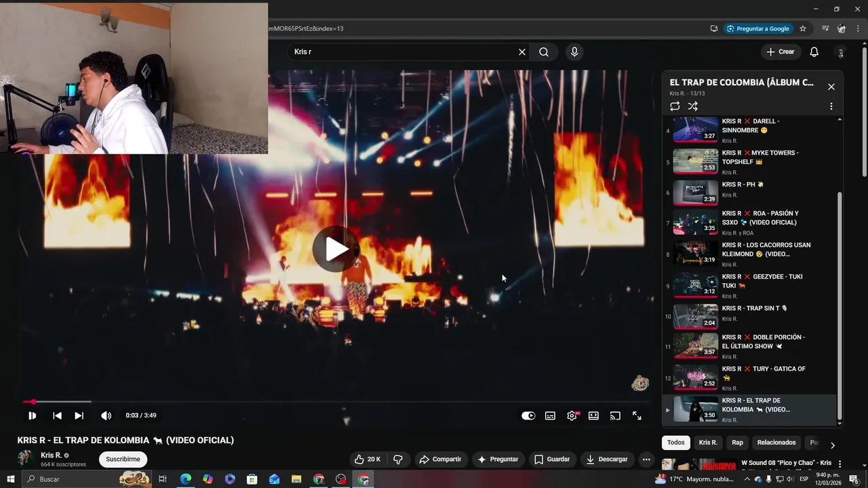The image size is (868, 488).
Task: Skip to next video in player controls
Action: pyautogui.click(x=79, y=415)
